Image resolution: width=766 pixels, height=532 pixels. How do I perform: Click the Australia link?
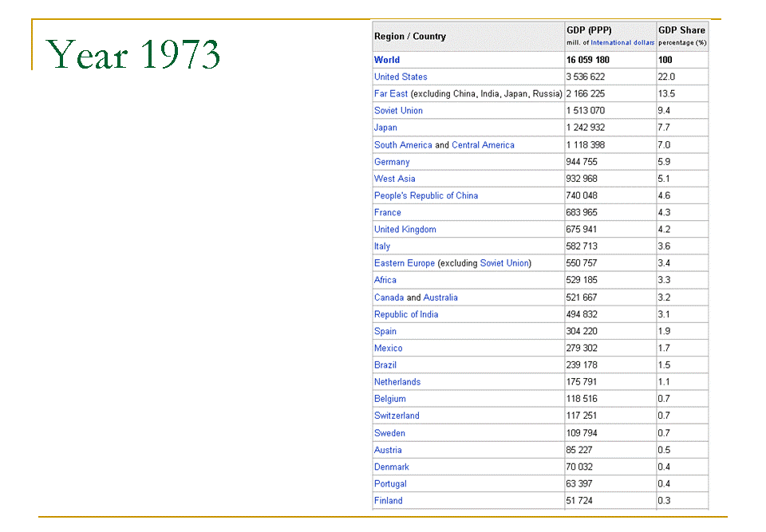click(x=440, y=298)
